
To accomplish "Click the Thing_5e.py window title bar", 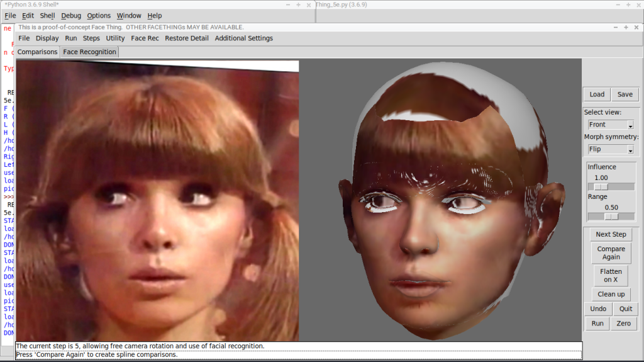I will 480,4.
